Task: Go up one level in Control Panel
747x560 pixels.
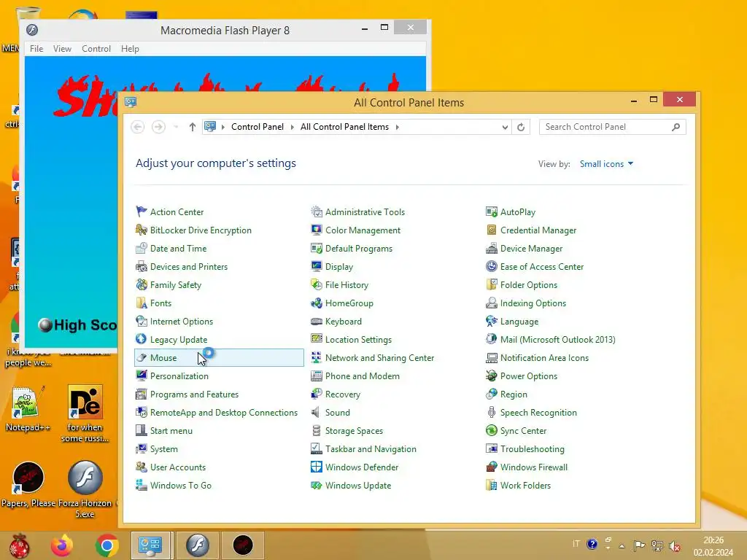Action: [x=192, y=127]
